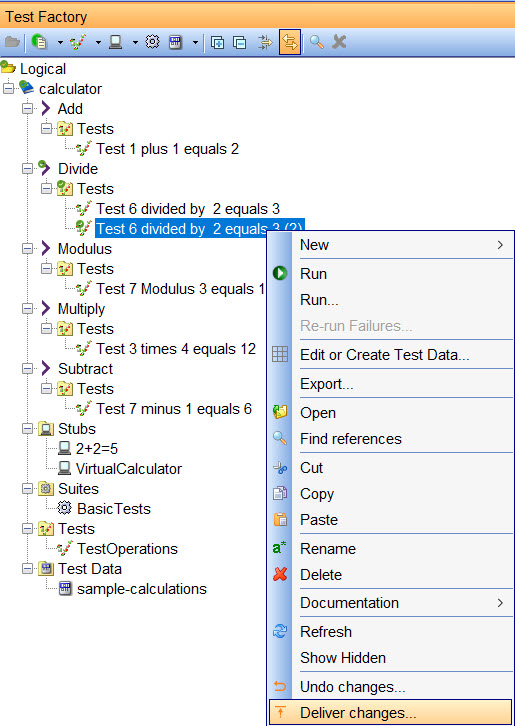
Task: Click the new test checkmark toolbar icon
Action: tap(77, 42)
